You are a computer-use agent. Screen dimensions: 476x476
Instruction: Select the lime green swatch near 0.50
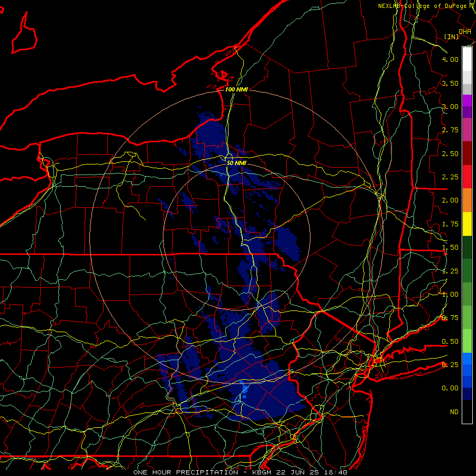[x=467, y=341]
